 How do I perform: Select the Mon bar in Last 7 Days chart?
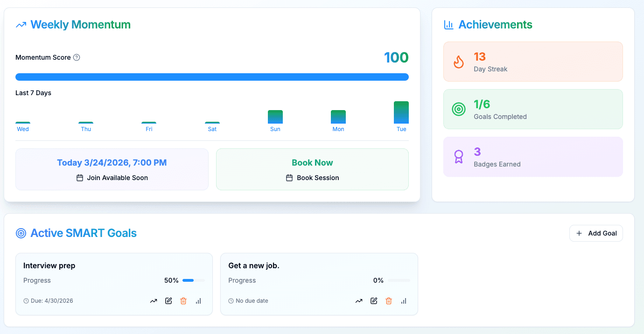[338, 117]
